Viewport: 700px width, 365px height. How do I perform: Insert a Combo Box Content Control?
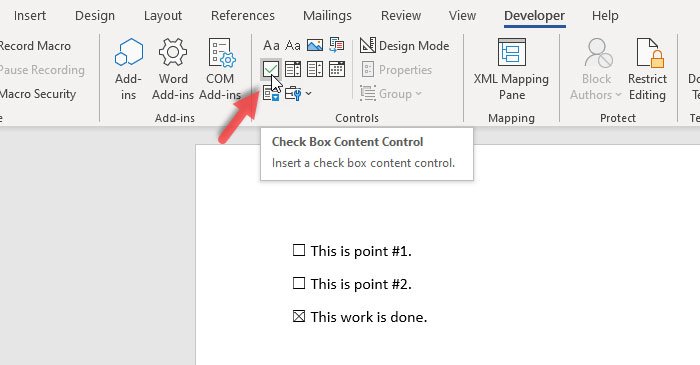coord(293,69)
